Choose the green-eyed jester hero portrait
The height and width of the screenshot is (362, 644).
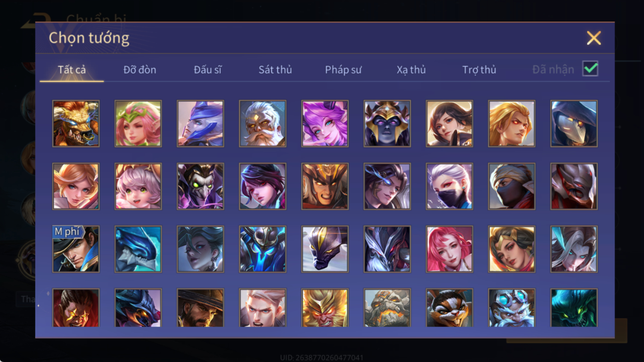(200, 186)
